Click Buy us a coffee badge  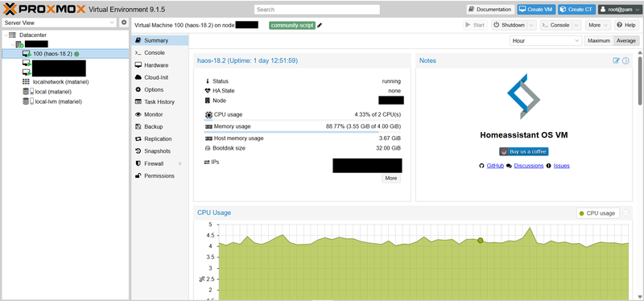pos(524,151)
